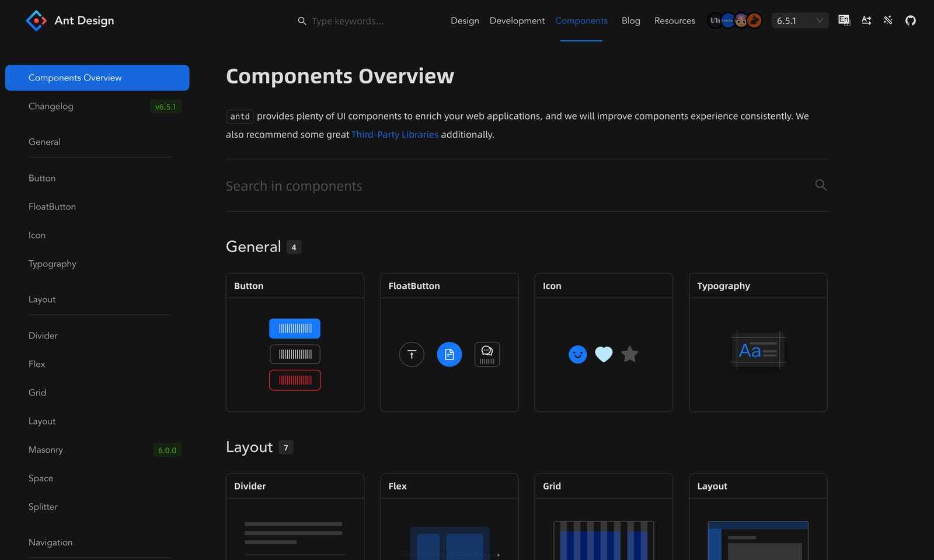934x560 pixels.
Task: Open Divider in sidebar menu
Action: [x=97, y=335]
